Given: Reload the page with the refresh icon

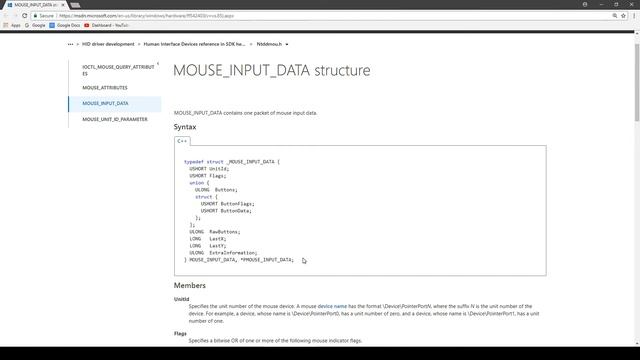Looking at the screenshot, I should [x=24, y=16].
